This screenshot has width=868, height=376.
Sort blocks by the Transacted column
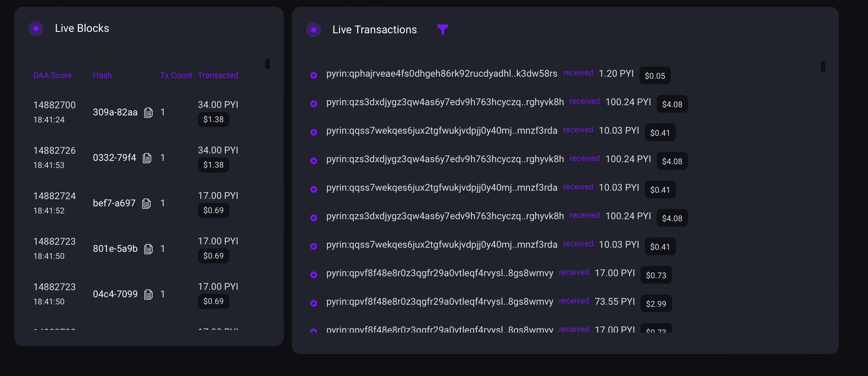pos(218,75)
